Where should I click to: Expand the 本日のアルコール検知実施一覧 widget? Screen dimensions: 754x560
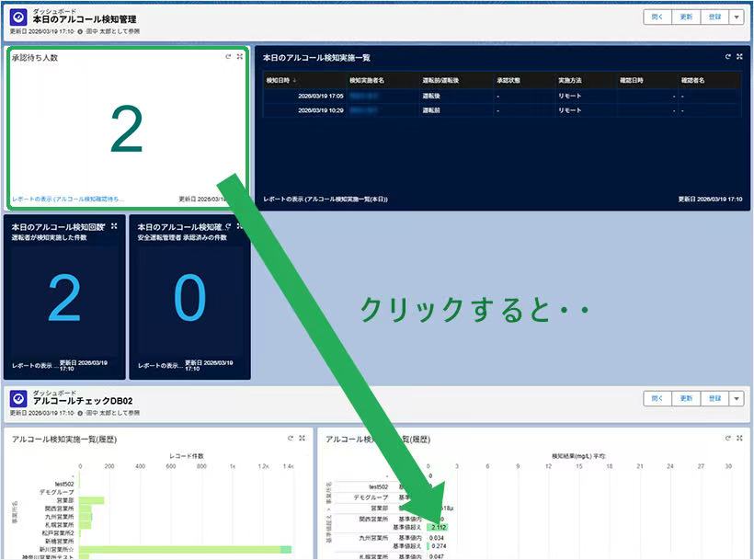739,55
